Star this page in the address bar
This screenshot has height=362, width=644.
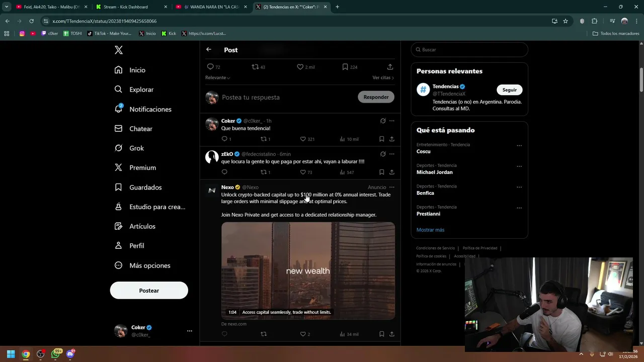(566, 21)
